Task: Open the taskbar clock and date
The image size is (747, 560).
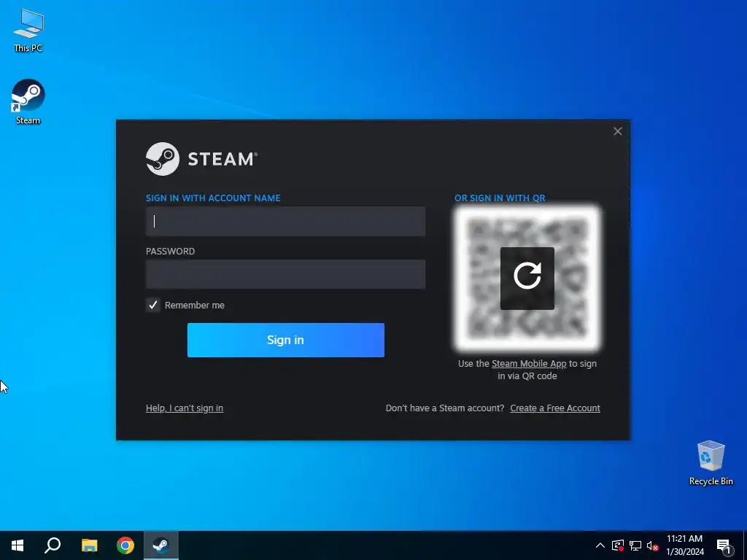Action: tap(684, 545)
